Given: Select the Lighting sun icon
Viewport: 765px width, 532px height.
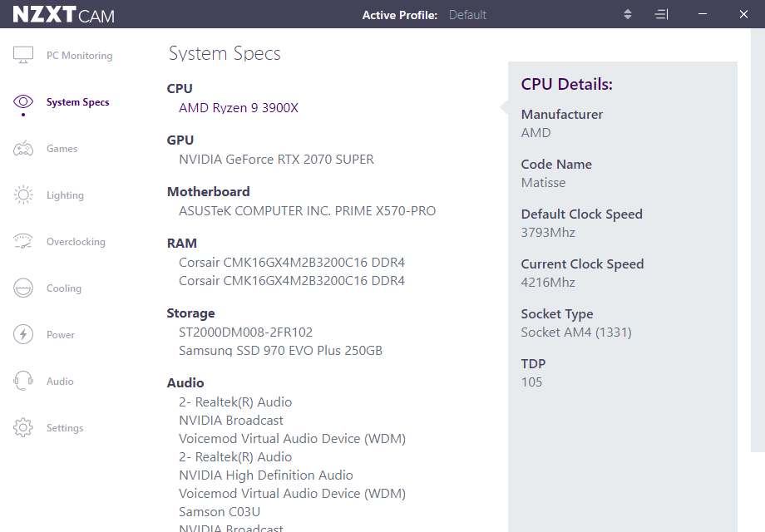Looking at the screenshot, I should [x=23, y=195].
